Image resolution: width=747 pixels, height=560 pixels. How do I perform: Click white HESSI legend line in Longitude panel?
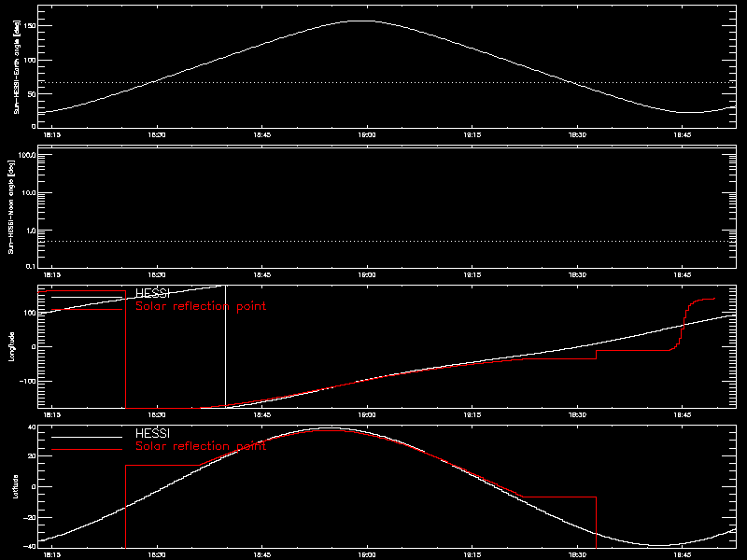pyautogui.click(x=87, y=297)
